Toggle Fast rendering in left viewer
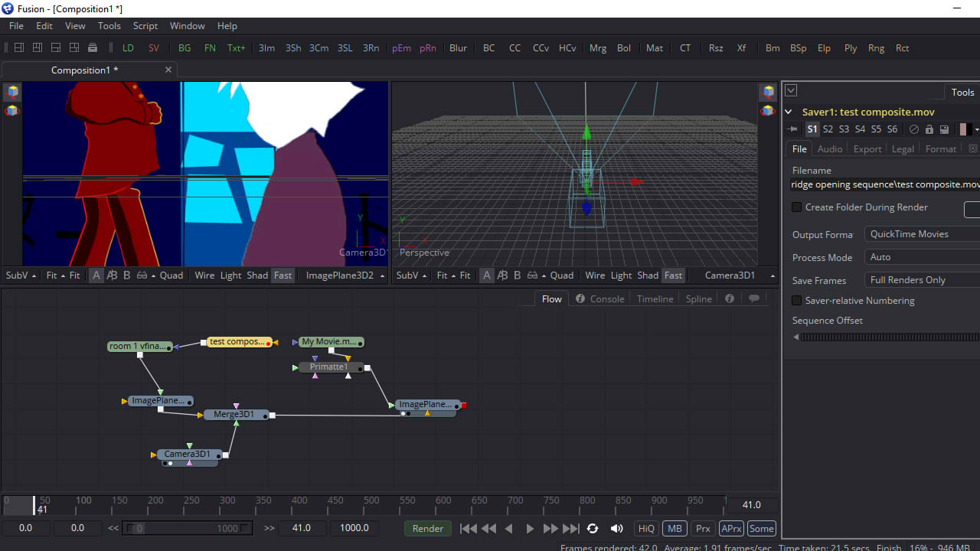This screenshot has height=551, width=980. click(283, 275)
